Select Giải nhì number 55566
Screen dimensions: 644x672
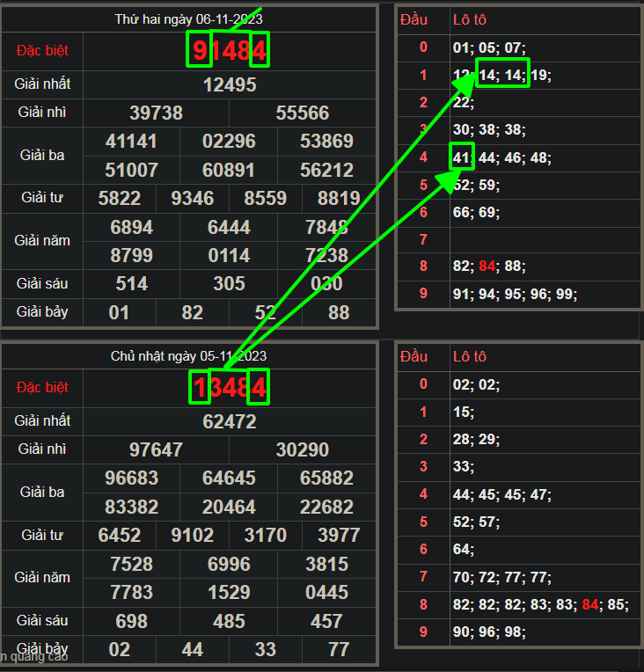tap(302, 113)
